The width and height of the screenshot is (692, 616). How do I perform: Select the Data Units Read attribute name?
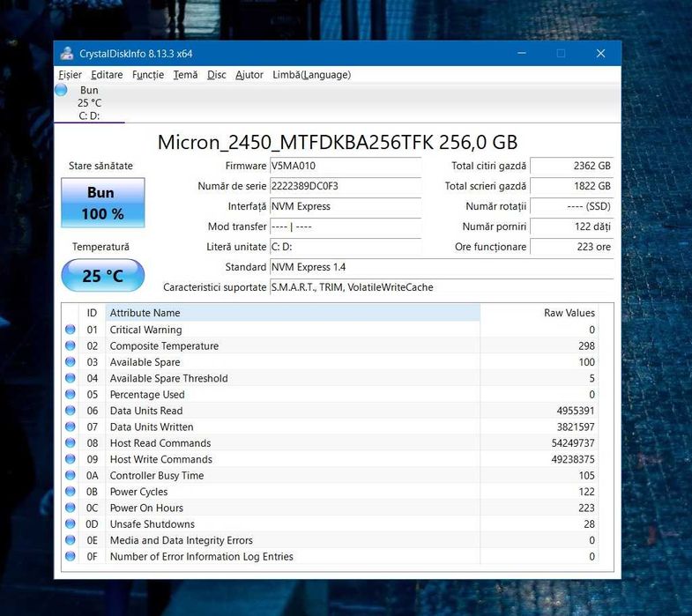146,411
